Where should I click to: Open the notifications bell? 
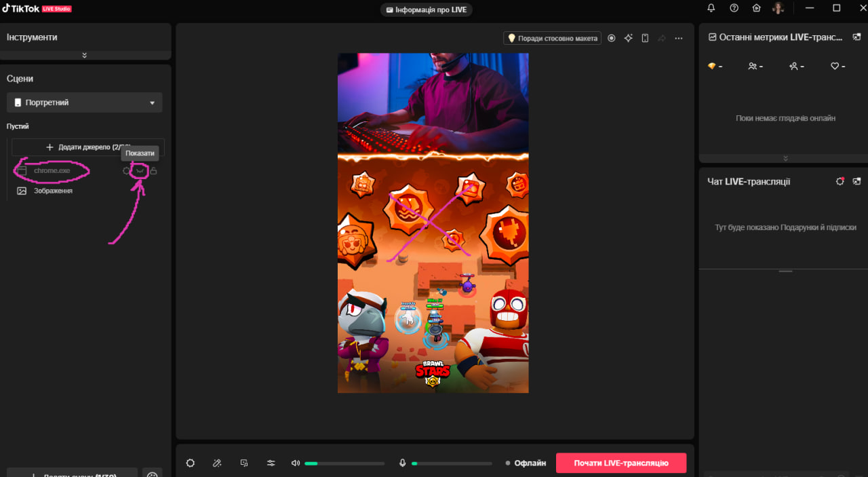pos(711,8)
